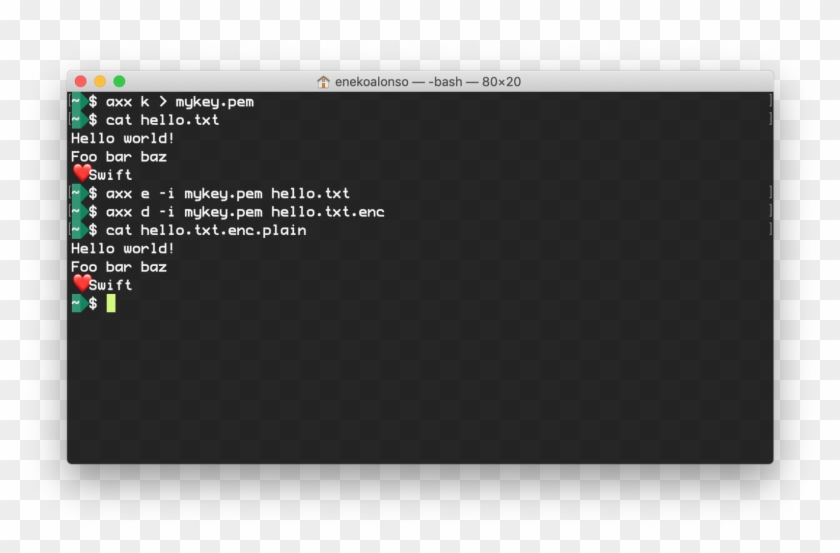
Task: Click the green full-screen window button
Action: pyautogui.click(x=119, y=81)
